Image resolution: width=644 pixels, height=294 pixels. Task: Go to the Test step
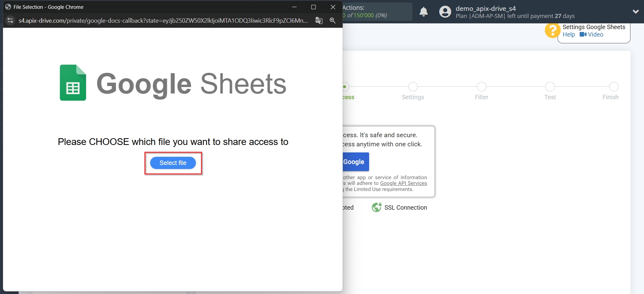pyautogui.click(x=550, y=91)
